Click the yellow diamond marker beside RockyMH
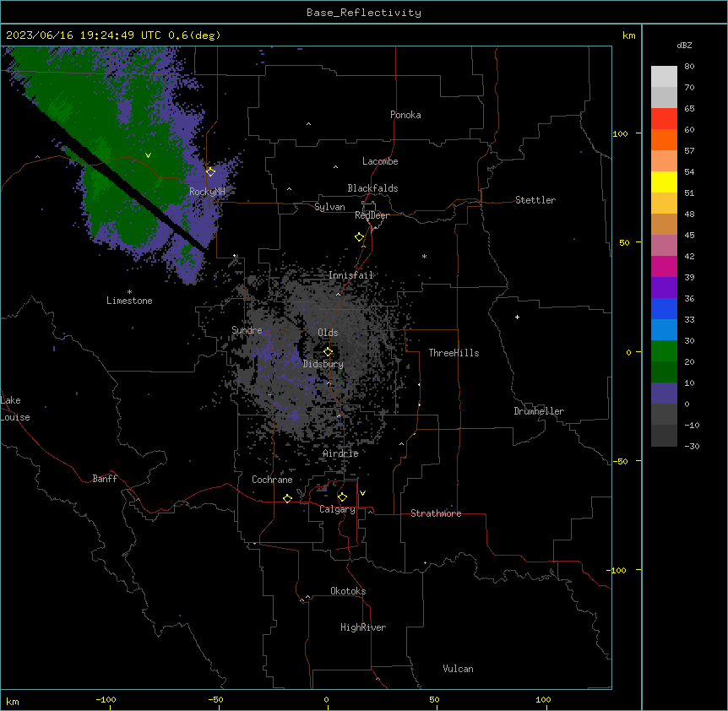Image resolution: width=728 pixels, height=711 pixels. [x=210, y=172]
